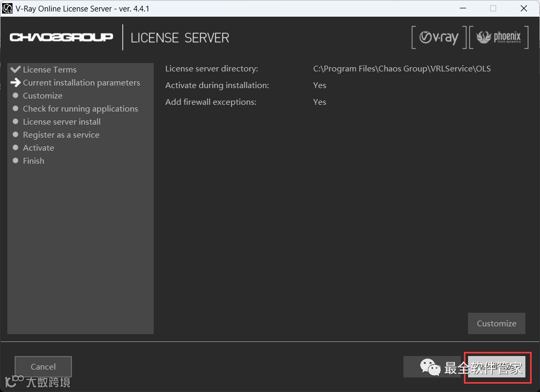Select the Finish step
The height and width of the screenshot is (392, 540).
33,161
